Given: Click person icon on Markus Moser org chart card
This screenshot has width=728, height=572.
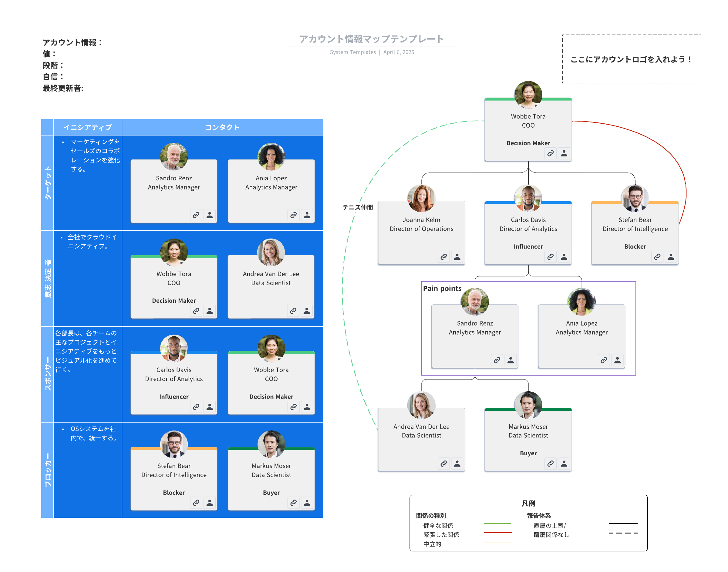Looking at the screenshot, I should click(x=564, y=464).
